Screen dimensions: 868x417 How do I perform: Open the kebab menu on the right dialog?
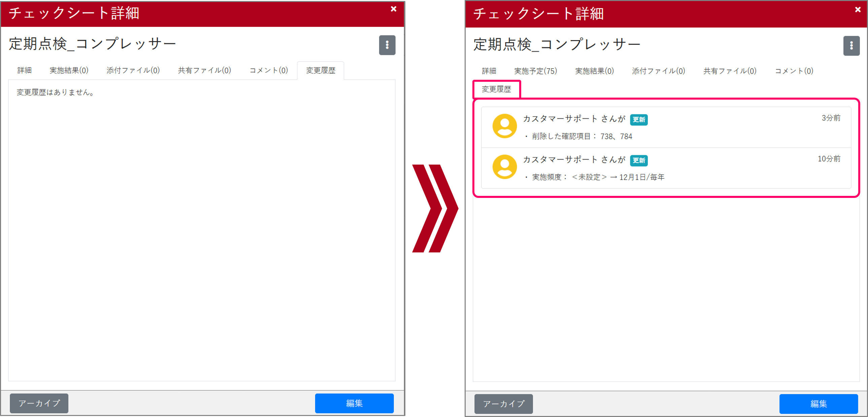pos(852,45)
